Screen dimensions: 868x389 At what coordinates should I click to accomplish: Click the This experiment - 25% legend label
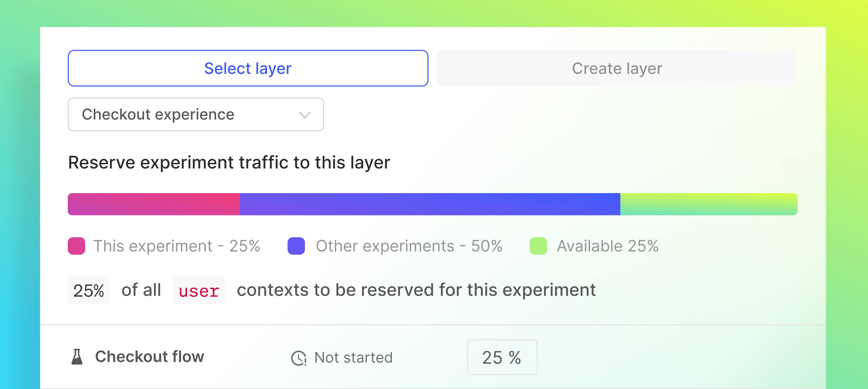click(177, 246)
